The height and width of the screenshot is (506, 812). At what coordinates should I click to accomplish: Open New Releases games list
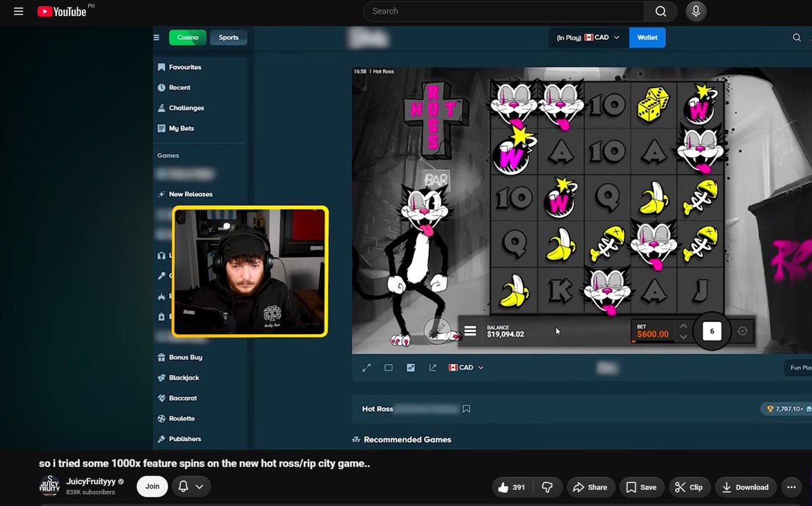185,194
